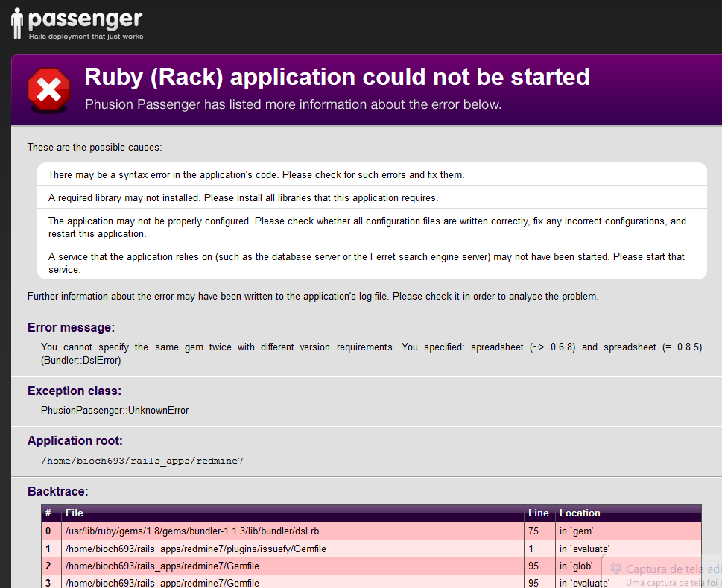Click the 'Further information about the error' sentence
The image size is (722, 588).
[313, 296]
